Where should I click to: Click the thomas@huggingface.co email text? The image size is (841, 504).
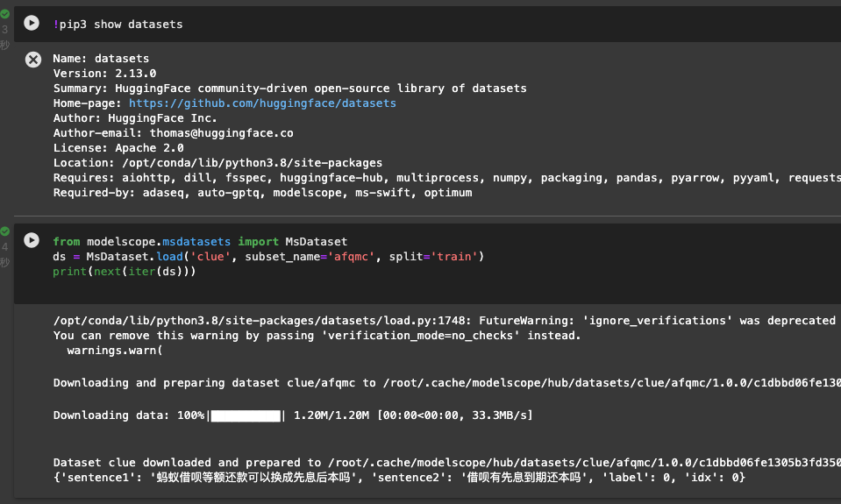pos(221,133)
